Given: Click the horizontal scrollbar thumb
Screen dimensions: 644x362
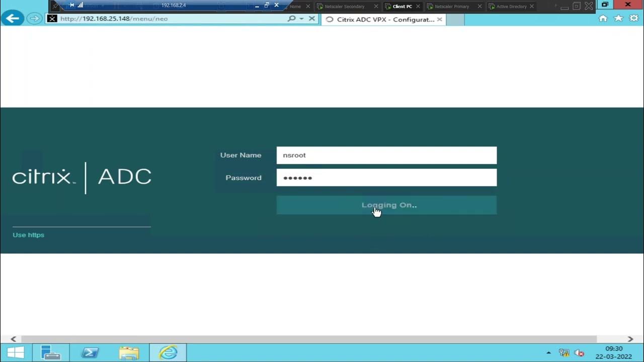Looking at the screenshot, I should pos(308,339).
